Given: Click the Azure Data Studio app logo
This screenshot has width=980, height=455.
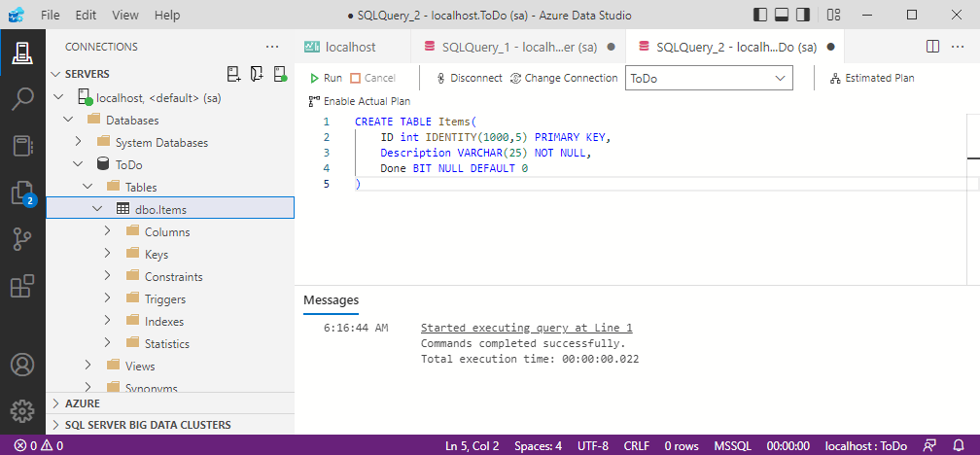Looking at the screenshot, I should pos(17,15).
